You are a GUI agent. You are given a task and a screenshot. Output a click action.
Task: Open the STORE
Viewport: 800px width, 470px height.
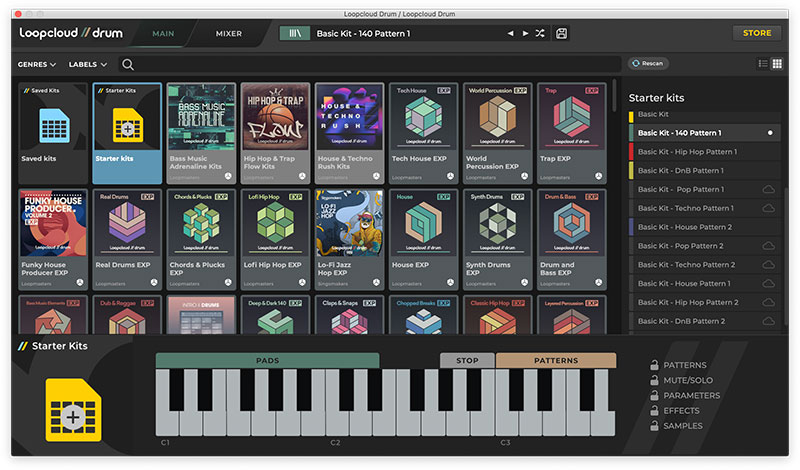(x=757, y=33)
